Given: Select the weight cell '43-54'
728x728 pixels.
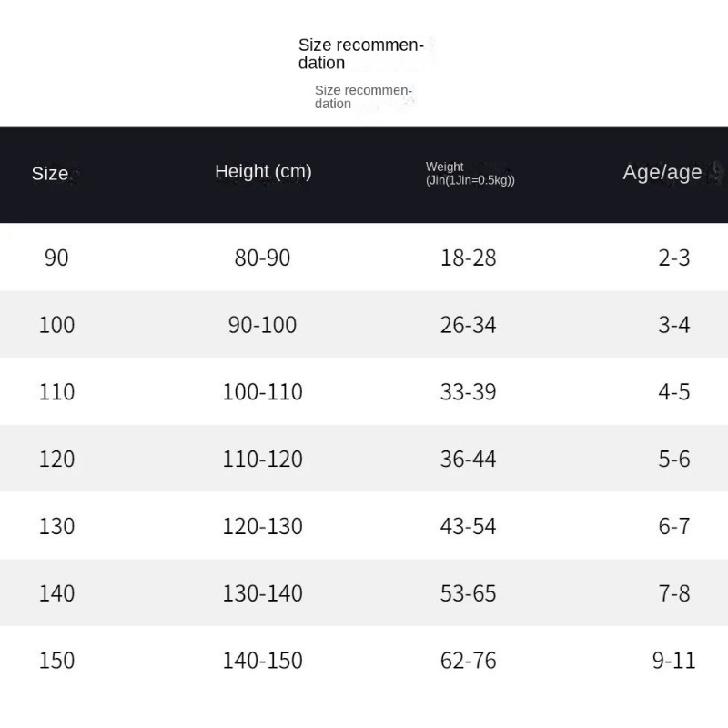Looking at the screenshot, I should point(469,526).
